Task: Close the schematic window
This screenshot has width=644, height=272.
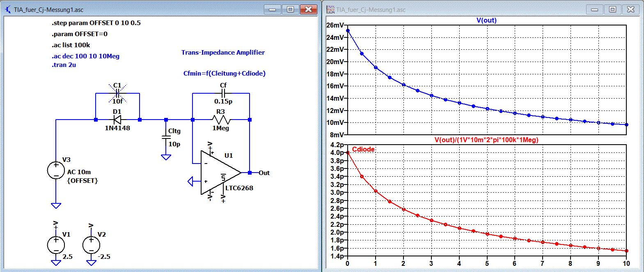Action: (x=308, y=9)
